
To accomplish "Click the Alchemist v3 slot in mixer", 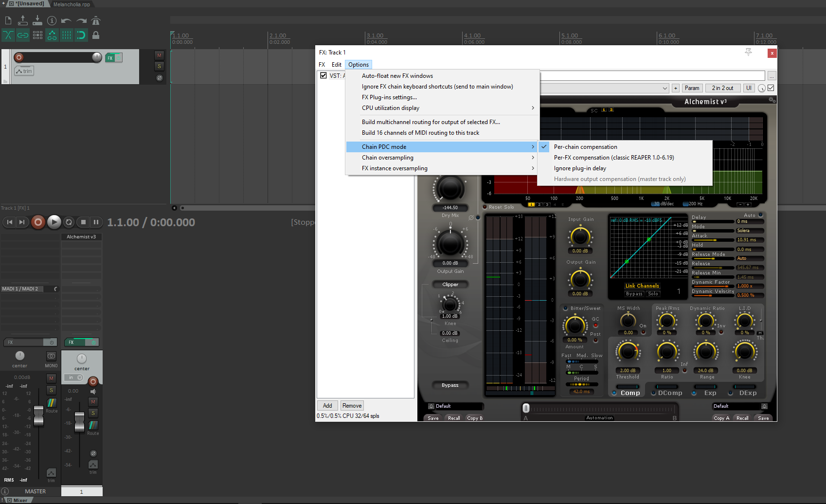I will (81, 237).
